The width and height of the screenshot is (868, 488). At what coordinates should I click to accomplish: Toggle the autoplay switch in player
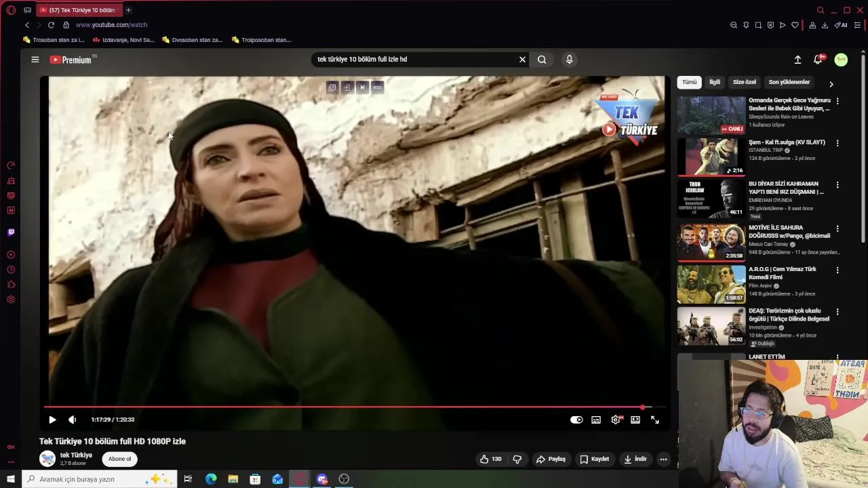[x=576, y=420]
